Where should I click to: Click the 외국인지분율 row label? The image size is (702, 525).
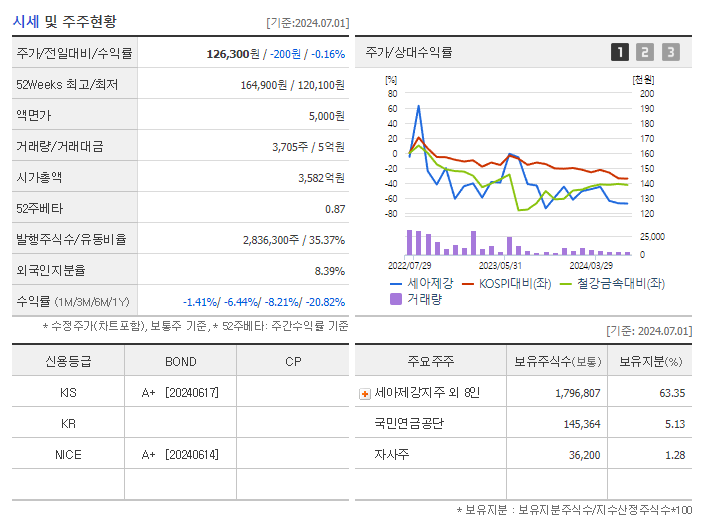tap(51, 270)
